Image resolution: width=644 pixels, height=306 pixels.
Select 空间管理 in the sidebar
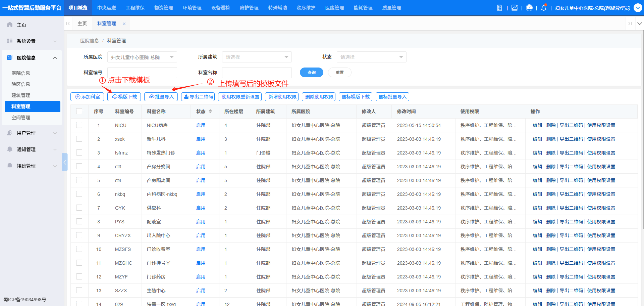tap(33, 118)
